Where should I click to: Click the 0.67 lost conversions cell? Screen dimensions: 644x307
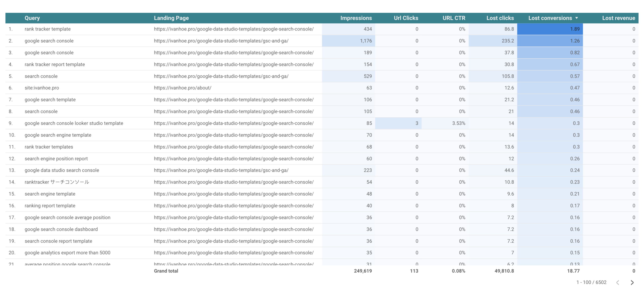550,64
